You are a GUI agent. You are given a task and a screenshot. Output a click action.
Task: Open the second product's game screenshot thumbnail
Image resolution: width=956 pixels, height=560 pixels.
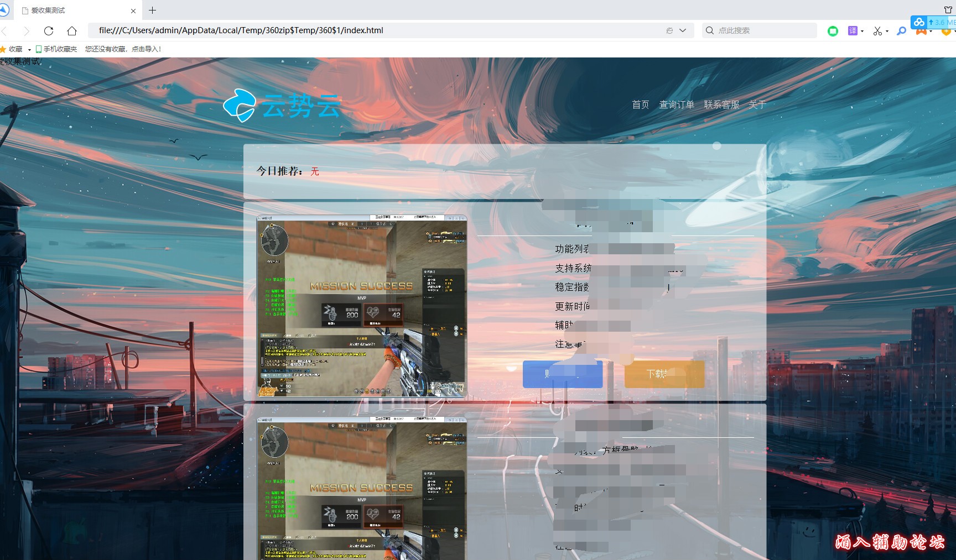point(362,489)
